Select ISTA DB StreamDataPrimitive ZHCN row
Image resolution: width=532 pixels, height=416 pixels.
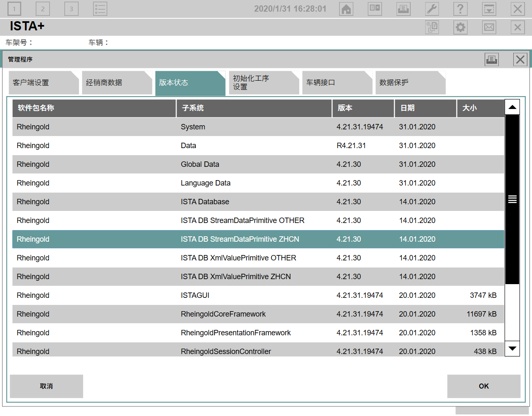(258, 239)
